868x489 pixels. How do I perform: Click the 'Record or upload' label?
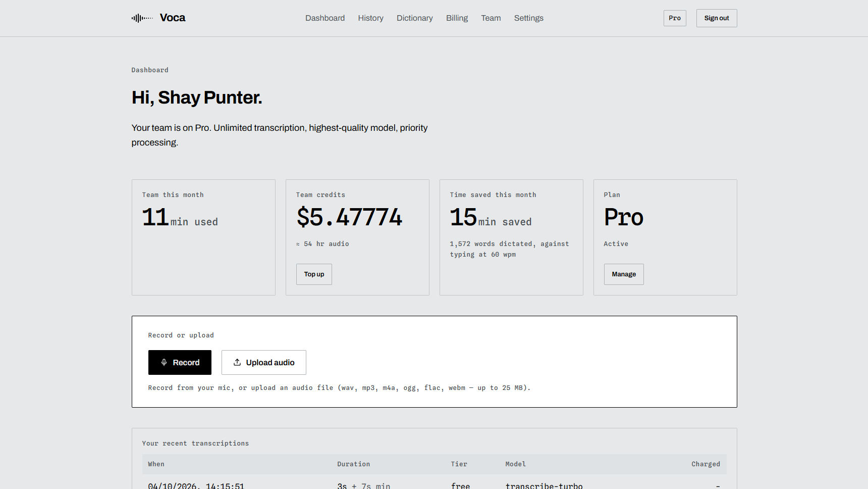(181, 335)
